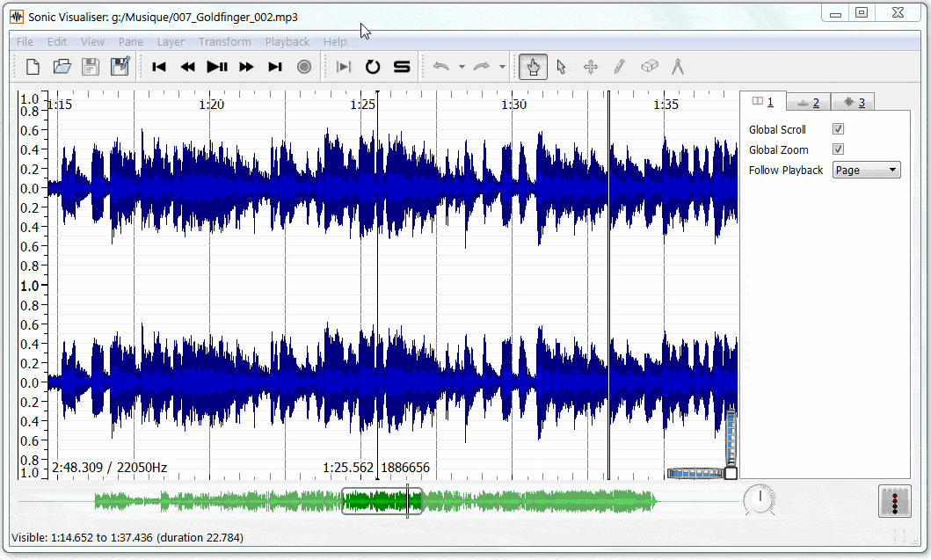Open the File menu

point(25,41)
